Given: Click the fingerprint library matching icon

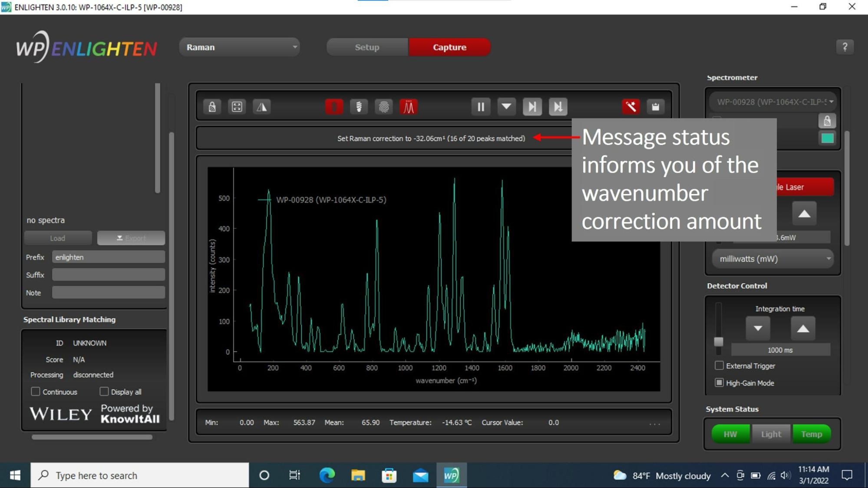Looking at the screenshot, I should 384,107.
